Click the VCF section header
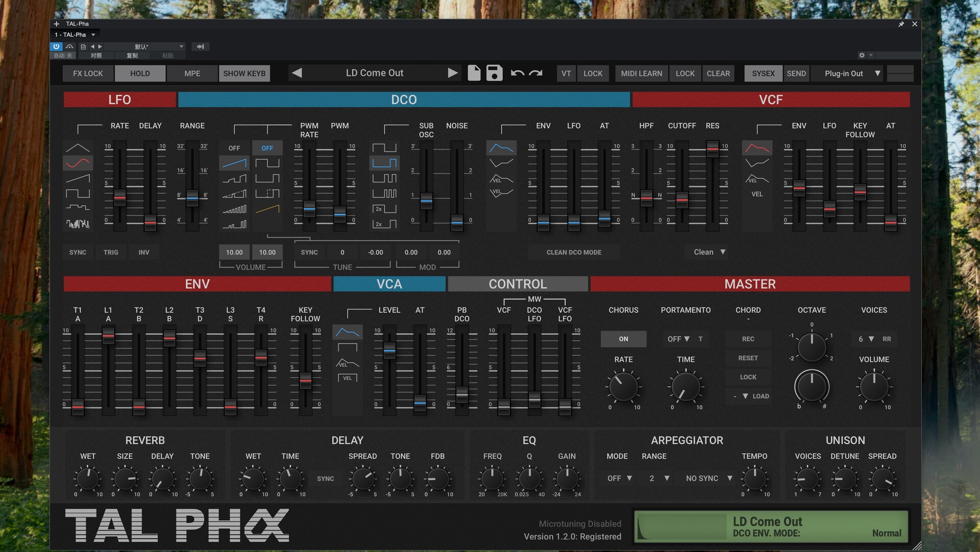This screenshot has height=552, width=980. 771,99
